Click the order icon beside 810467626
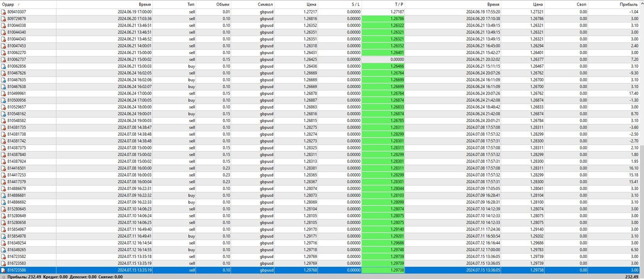The width and height of the screenshot is (644, 279). [3, 73]
